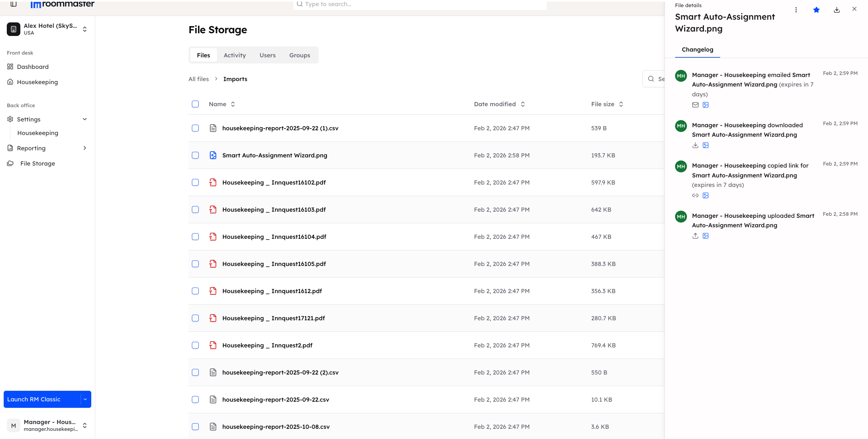Click the download icon in File details header
The image size is (868, 439).
(836, 10)
